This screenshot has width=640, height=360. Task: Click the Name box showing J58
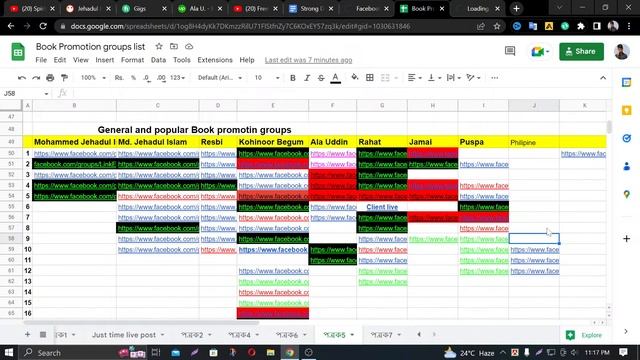pos(25,93)
